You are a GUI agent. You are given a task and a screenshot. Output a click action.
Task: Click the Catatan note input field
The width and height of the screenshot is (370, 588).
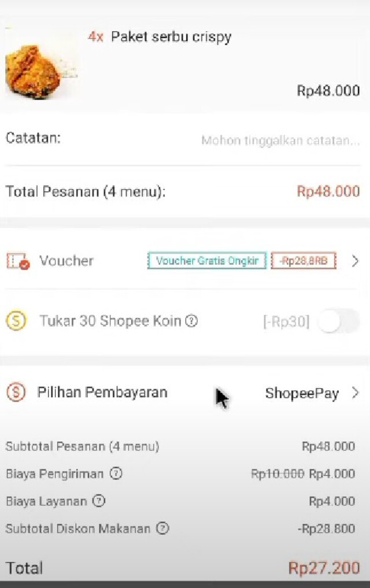(x=280, y=139)
